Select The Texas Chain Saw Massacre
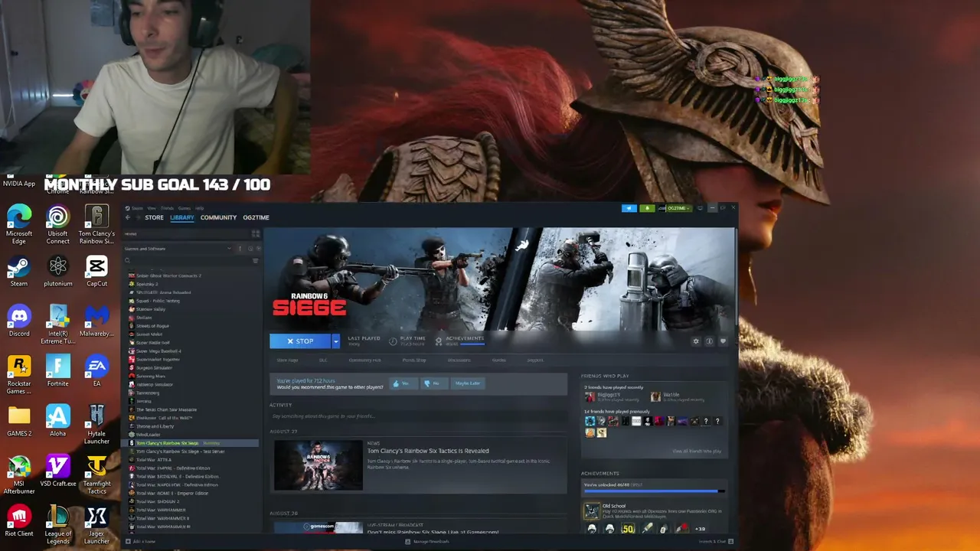Viewport: 980px width, 551px height. [166, 409]
